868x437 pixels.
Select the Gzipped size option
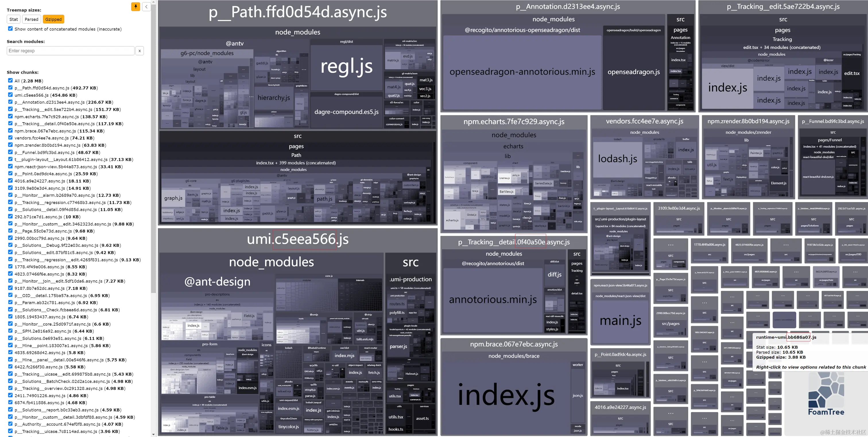[53, 19]
